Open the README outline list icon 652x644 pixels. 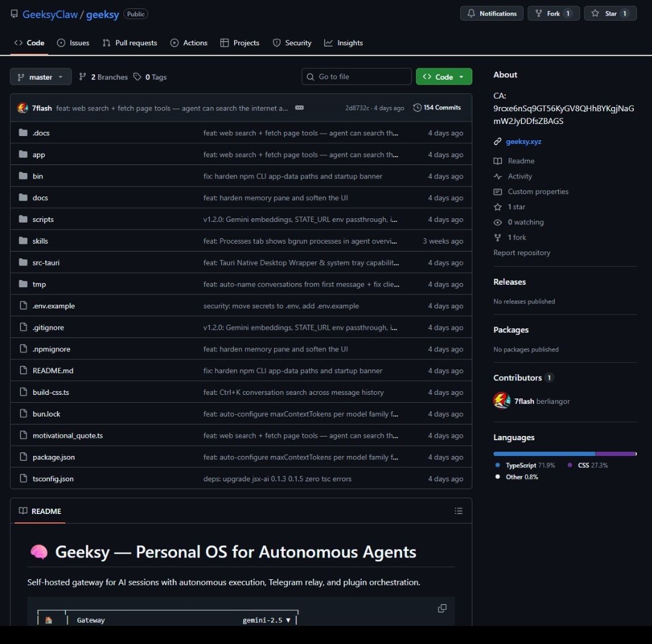(458, 511)
